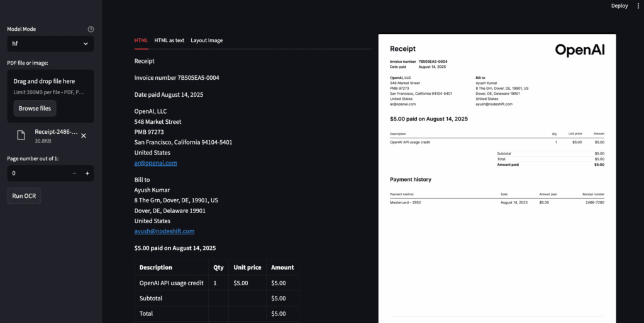The image size is (644, 323).
Task: Click the drag and drop upload area
Action: coord(50,87)
